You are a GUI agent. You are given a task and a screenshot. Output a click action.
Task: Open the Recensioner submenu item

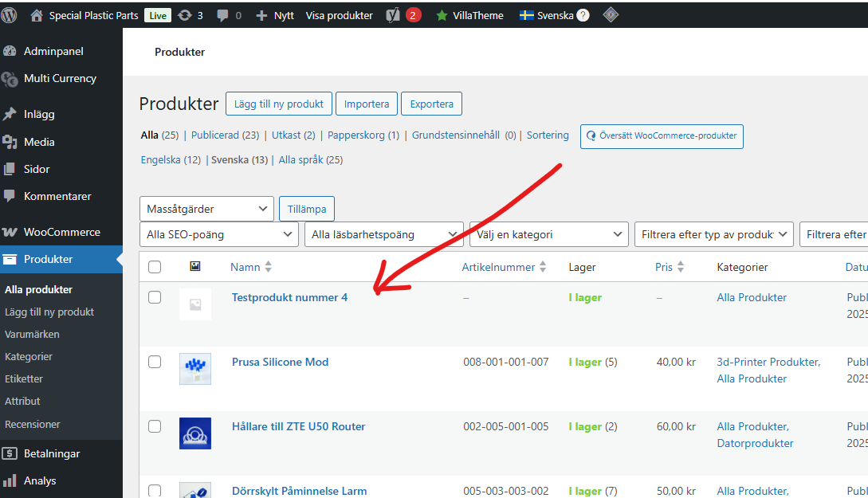pyautogui.click(x=33, y=425)
